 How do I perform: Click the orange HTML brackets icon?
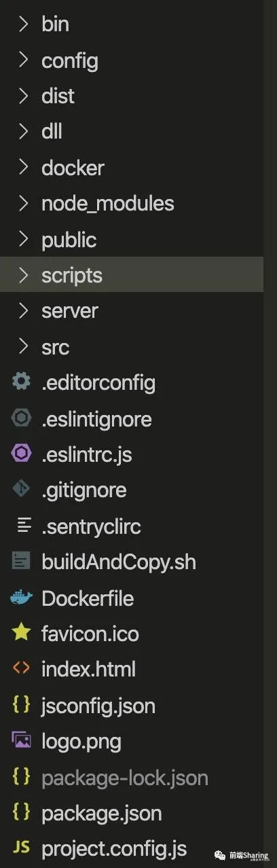pyautogui.click(x=22, y=669)
